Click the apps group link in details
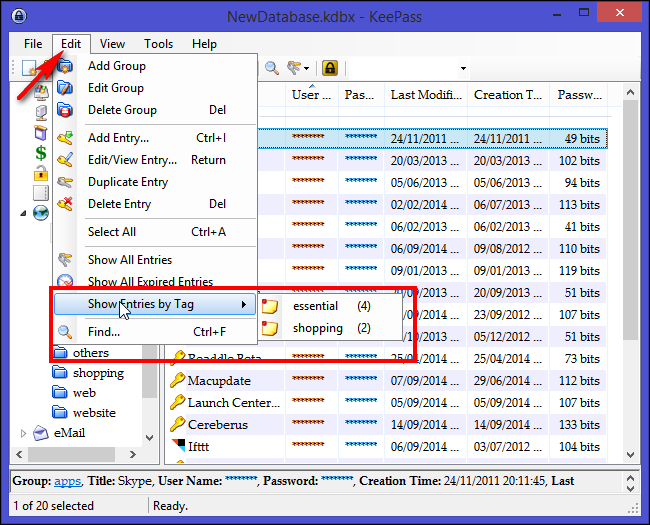This screenshot has height=525, width=650. (x=67, y=481)
